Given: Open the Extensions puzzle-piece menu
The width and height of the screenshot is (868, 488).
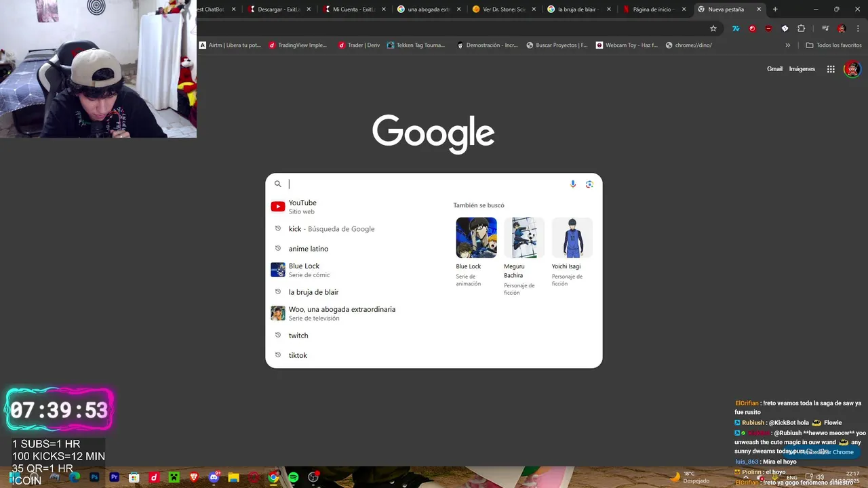Looking at the screenshot, I should pyautogui.click(x=801, y=28).
